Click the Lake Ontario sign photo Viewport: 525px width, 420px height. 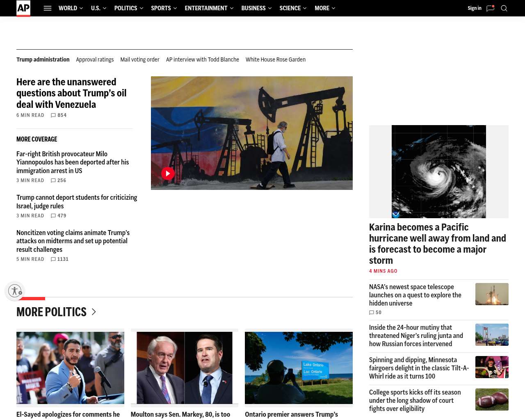click(x=299, y=368)
